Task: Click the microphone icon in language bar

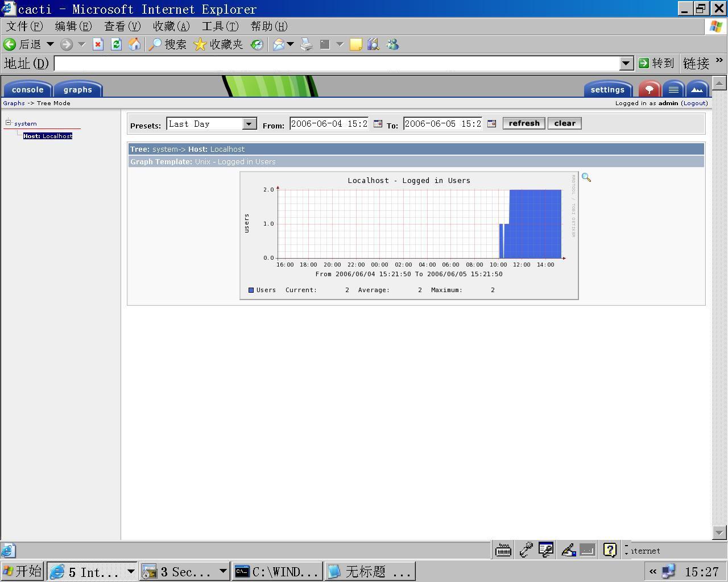Action: pyautogui.click(x=526, y=550)
